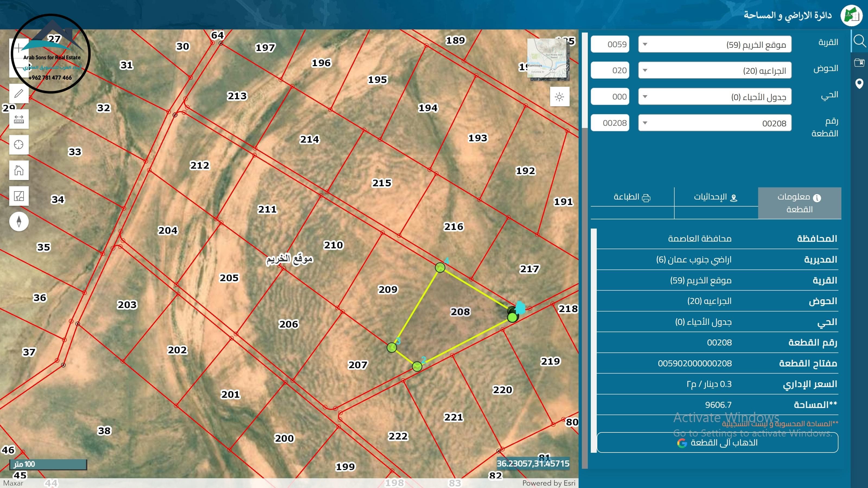Switch to the print (الطباعة) tab
The width and height of the screenshot is (868, 488).
pyautogui.click(x=632, y=197)
